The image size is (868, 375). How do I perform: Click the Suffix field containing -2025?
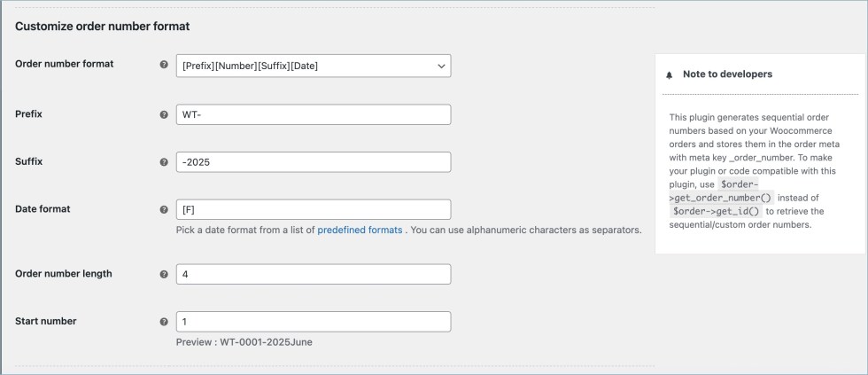point(314,162)
